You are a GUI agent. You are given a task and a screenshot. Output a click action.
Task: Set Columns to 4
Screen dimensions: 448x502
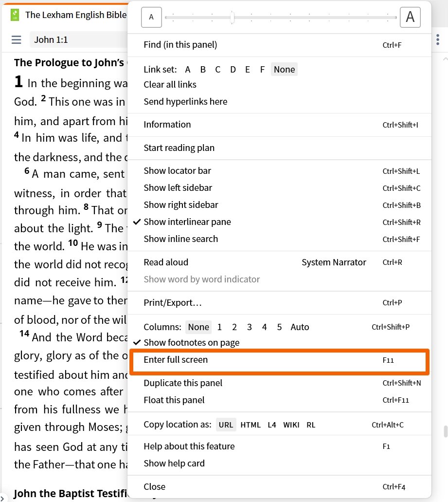(264, 327)
